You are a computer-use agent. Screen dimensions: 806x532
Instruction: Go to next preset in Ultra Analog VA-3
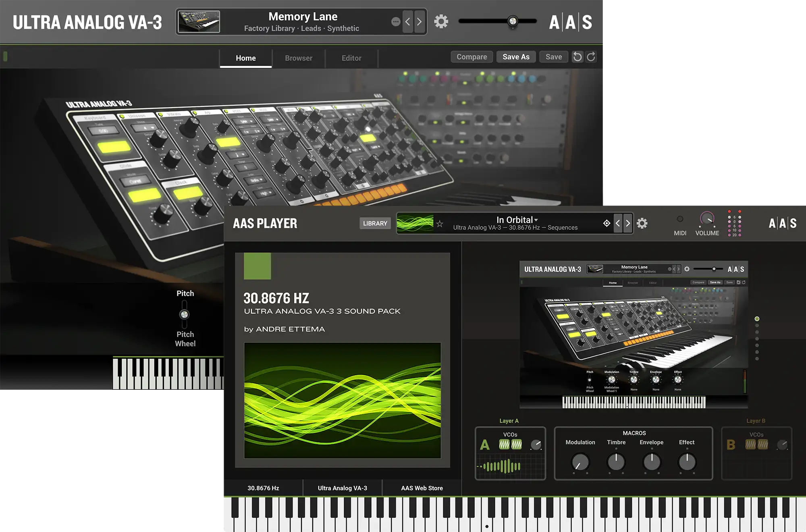point(420,21)
